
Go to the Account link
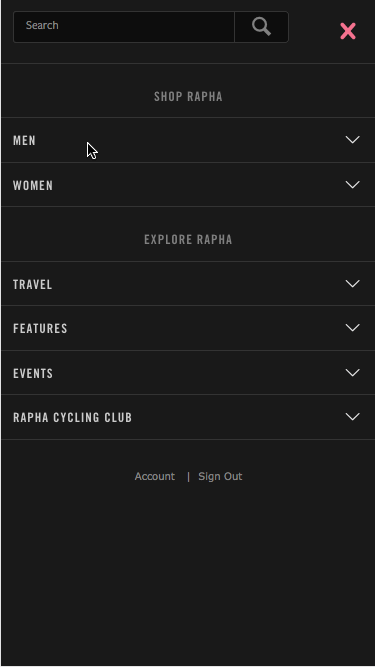(154, 476)
